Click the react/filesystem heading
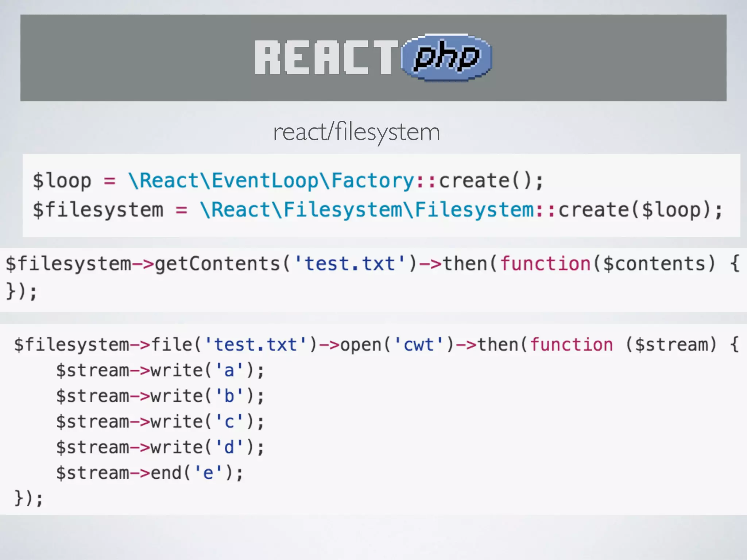The width and height of the screenshot is (747, 560). click(356, 132)
